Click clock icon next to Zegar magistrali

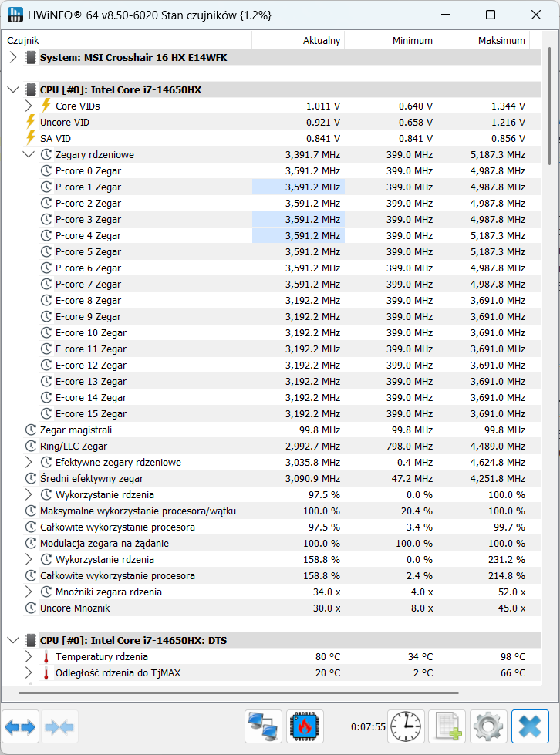pos(30,430)
